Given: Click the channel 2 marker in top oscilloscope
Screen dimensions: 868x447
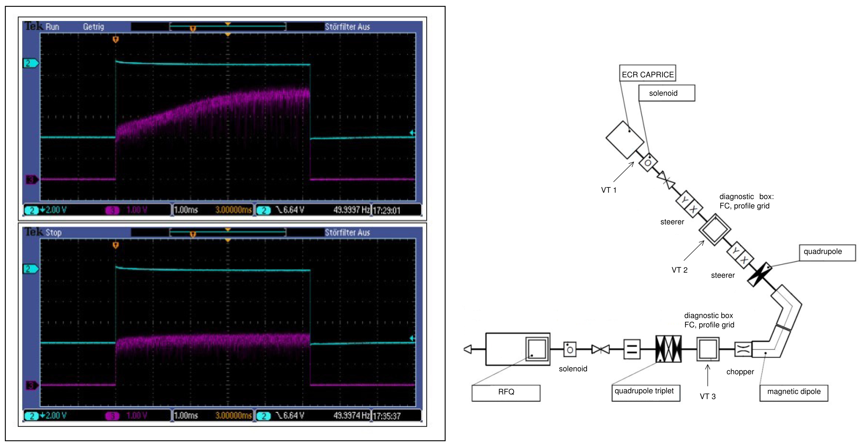Looking at the screenshot, I should [30, 63].
